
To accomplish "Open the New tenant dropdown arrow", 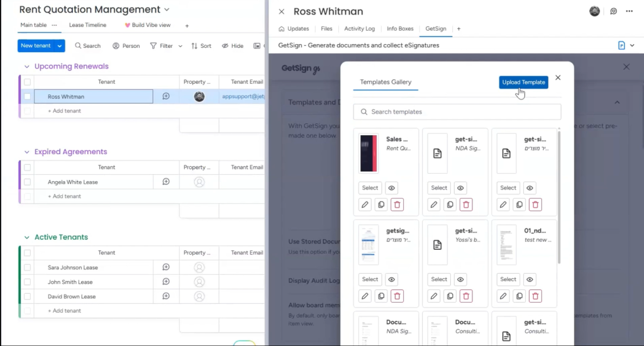I will [60, 46].
